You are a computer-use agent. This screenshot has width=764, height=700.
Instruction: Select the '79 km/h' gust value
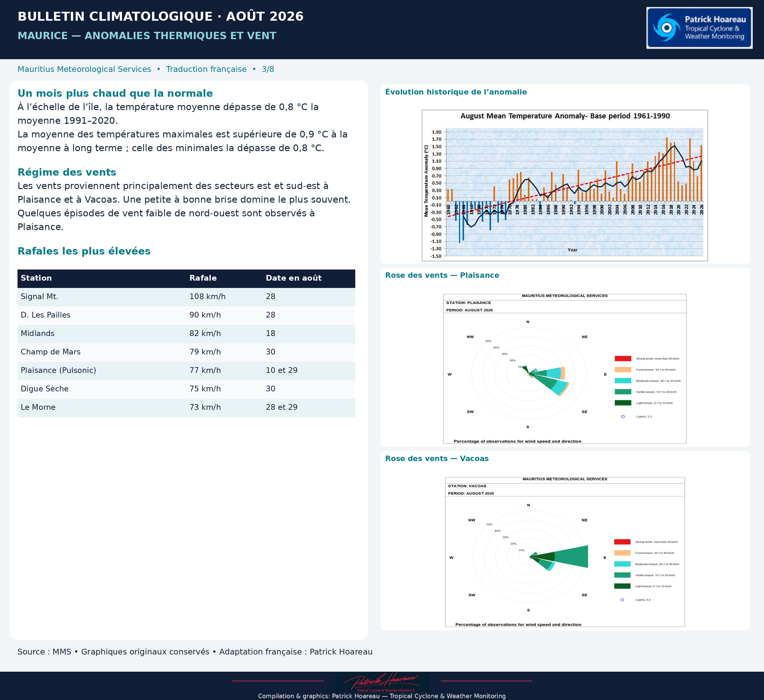coord(205,352)
